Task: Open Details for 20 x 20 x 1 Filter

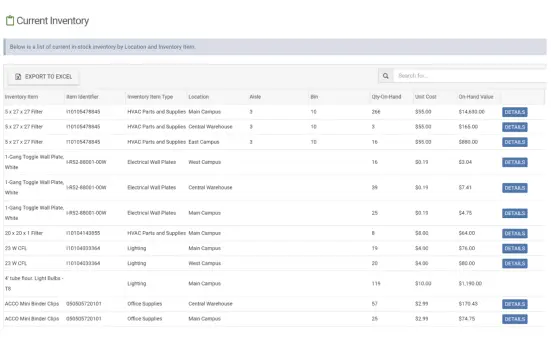Action: point(514,233)
